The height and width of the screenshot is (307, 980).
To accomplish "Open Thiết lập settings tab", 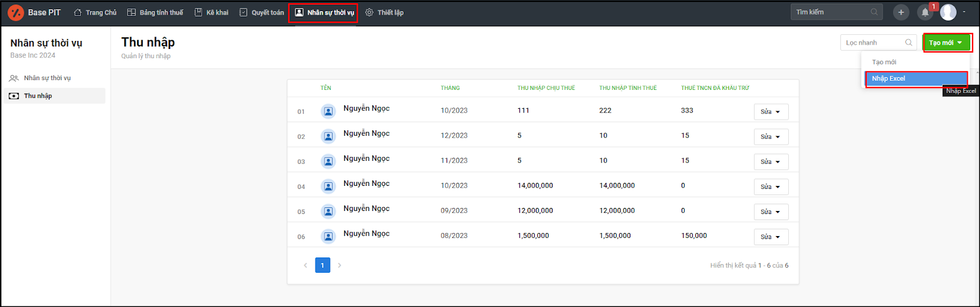I will click(384, 12).
